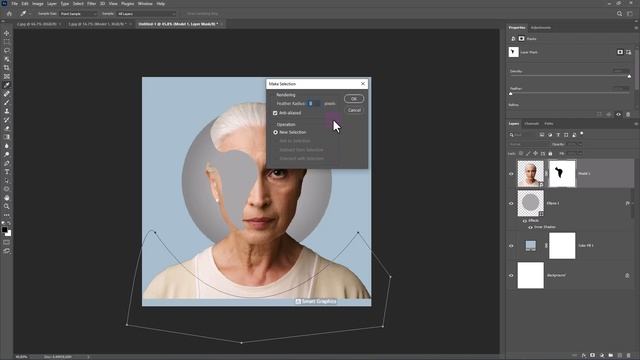Click Cancel in the Make Selection dialog
Viewport: 640px width, 360px height.
coord(354,110)
